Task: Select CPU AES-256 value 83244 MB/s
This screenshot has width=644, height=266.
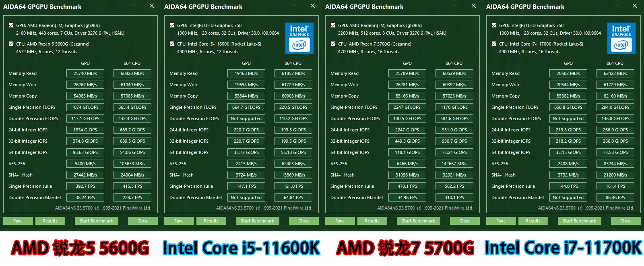Action: (x=615, y=164)
